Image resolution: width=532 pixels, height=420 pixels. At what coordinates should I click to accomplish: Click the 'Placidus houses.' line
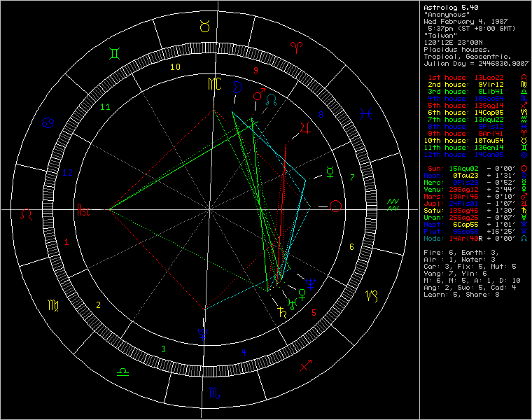pos(457,50)
